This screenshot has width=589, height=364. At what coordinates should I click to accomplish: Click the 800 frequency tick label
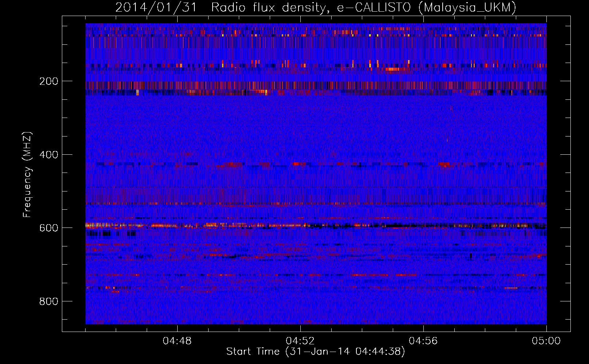point(49,301)
